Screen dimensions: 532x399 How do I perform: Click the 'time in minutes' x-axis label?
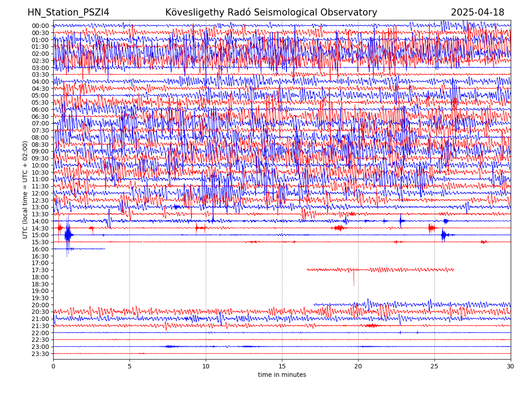282,375
